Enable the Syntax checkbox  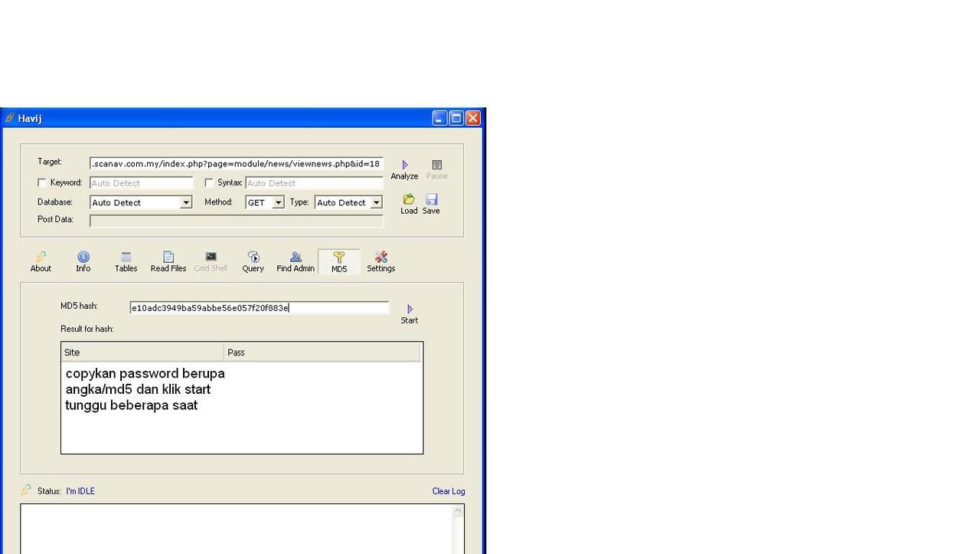(x=209, y=183)
